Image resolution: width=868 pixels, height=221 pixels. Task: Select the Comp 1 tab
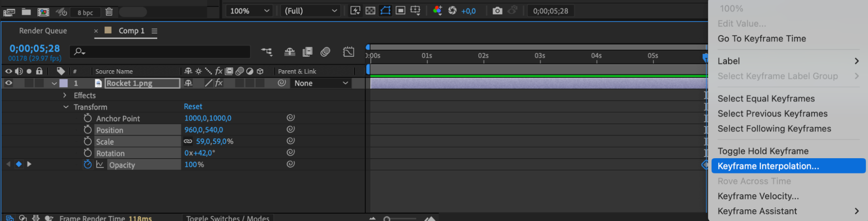(x=132, y=31)
